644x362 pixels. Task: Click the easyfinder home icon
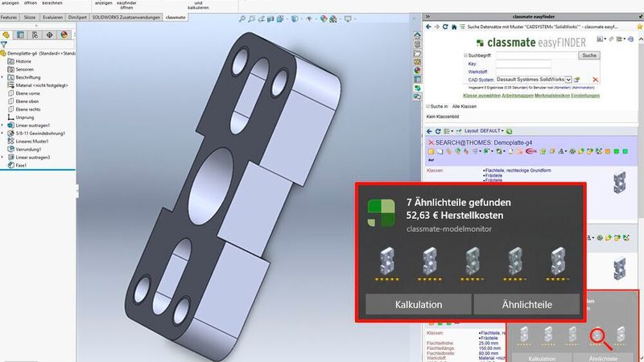[454, 27]
